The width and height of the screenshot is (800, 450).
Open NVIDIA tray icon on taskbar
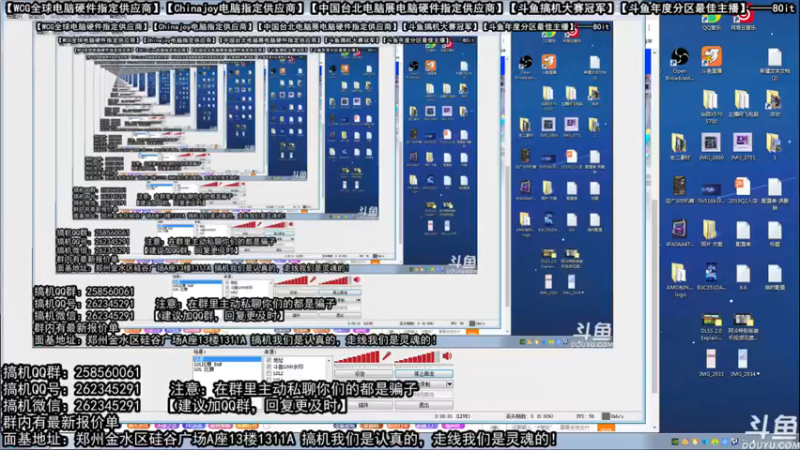click(674, 442)
